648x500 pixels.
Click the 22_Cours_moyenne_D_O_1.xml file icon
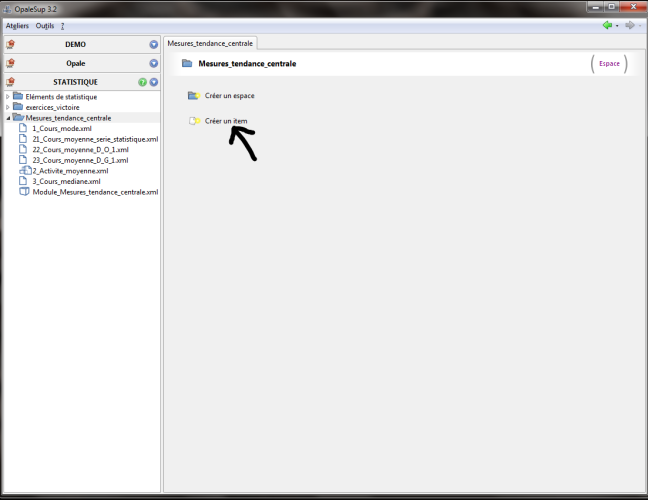(24, 149)
